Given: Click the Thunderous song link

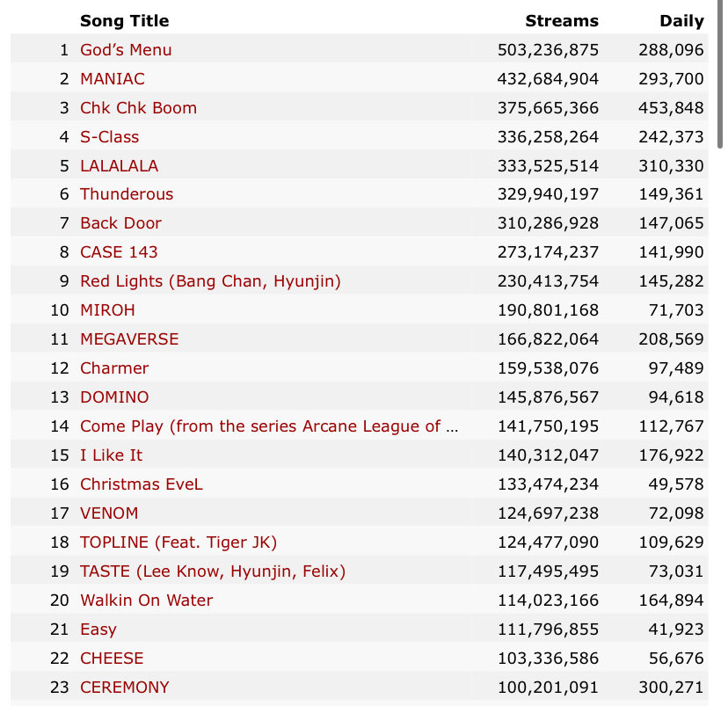Looking at the screenshot, I should tap(127, 194).
